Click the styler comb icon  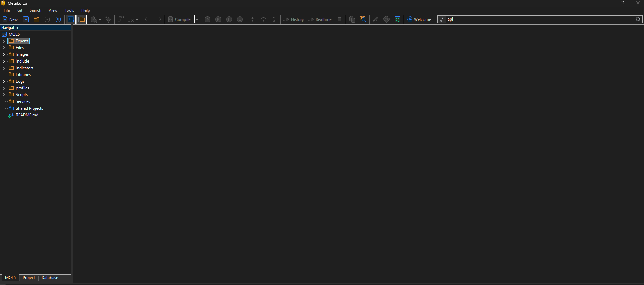click(x=376, y=19)
